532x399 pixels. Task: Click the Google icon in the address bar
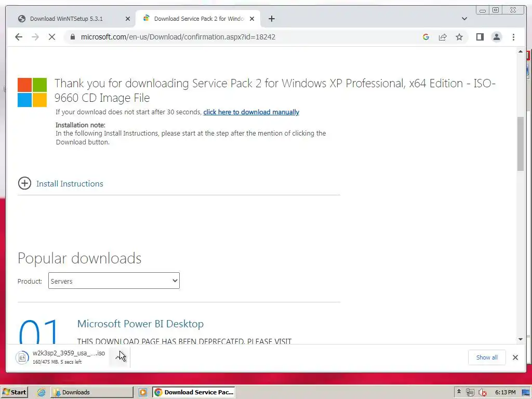point(426,37)
